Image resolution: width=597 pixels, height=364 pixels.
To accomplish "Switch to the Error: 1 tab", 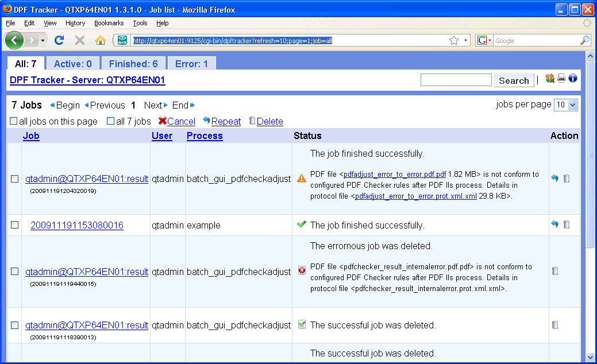I will coord(191,64).
